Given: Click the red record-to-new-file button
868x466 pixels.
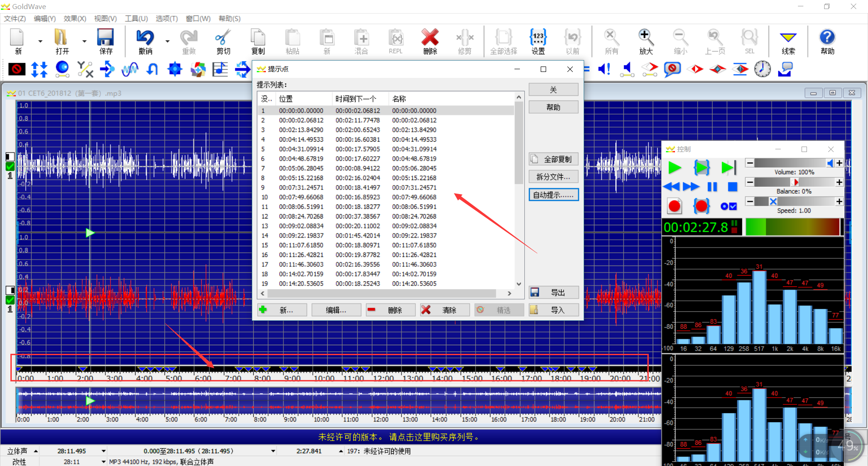Looking at the screenshot, I should pyautogui.click(x=675, y=206).
